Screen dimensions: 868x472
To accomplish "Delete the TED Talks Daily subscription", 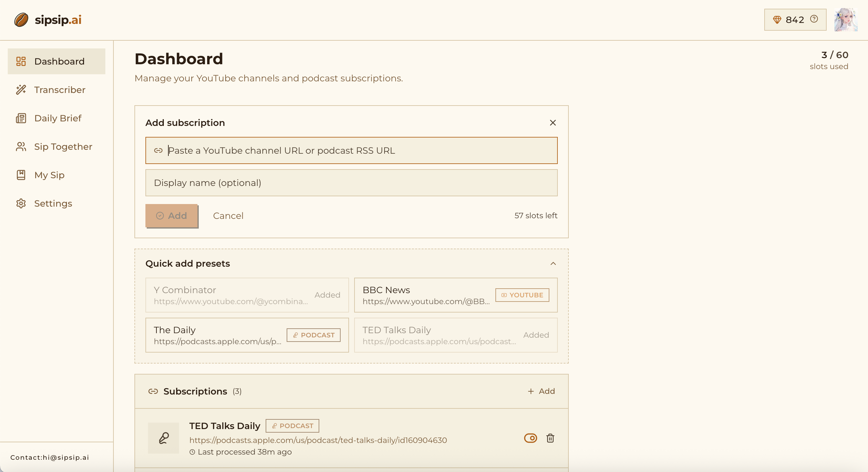I will (550, 438).
